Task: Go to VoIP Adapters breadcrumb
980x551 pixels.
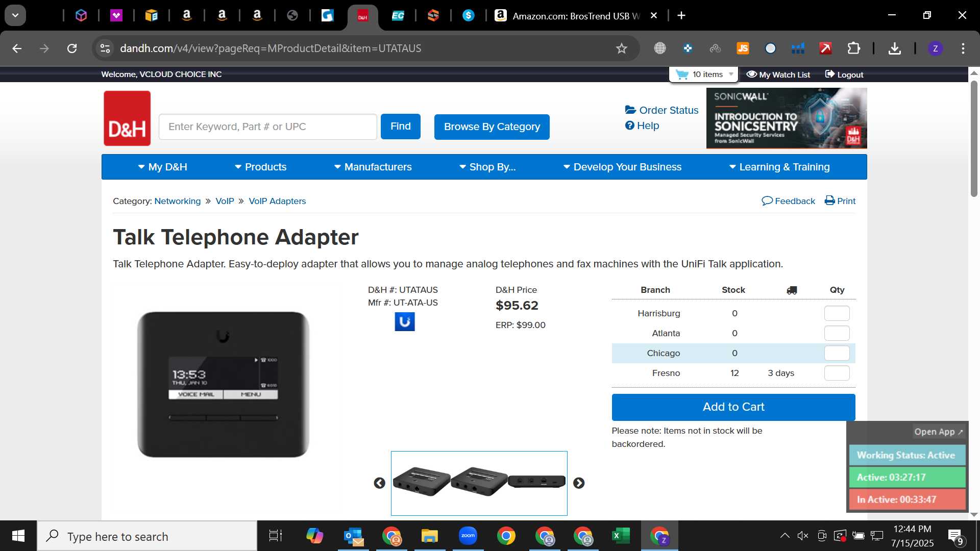Action: 277,201
